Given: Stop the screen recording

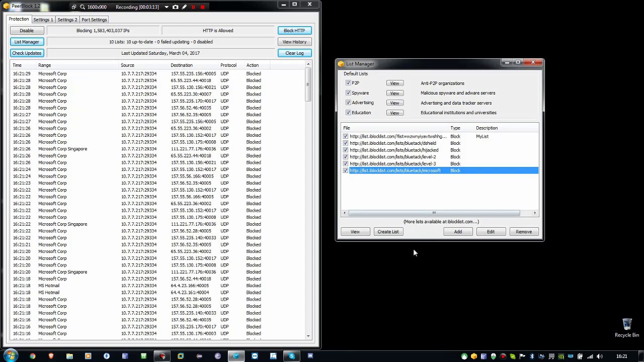Looking at the screenshot, I should click(x=203, y=7).
